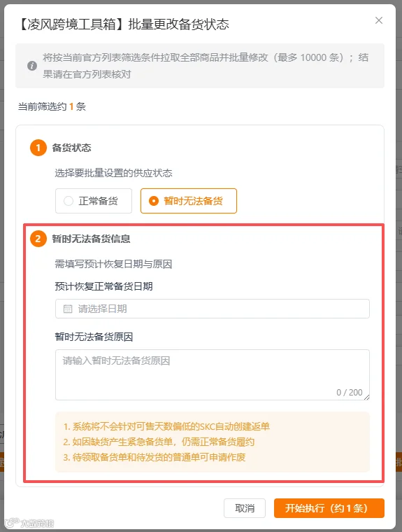Click the calendar icon in the date field
The image size is (402, 532).
(68, 309)
